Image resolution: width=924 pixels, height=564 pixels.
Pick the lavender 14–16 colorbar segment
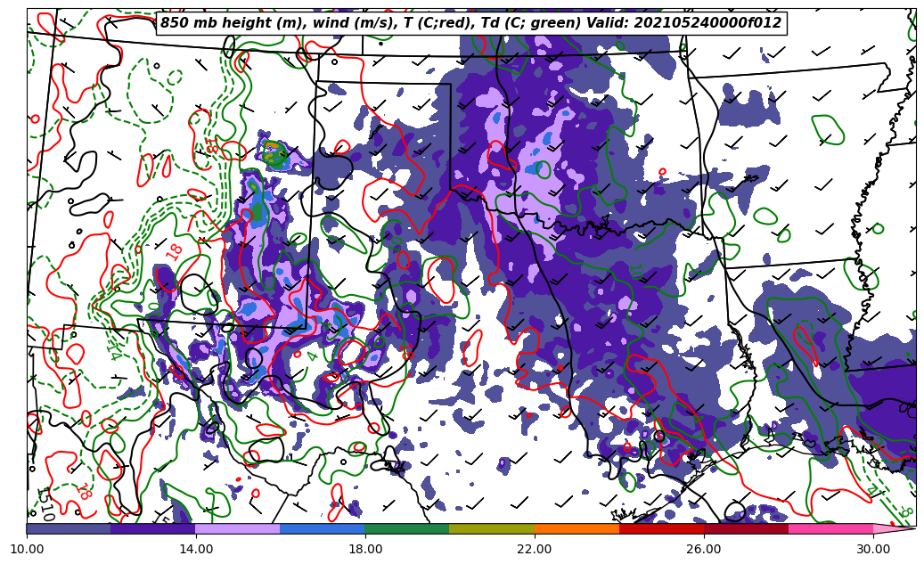pos(237,528)
